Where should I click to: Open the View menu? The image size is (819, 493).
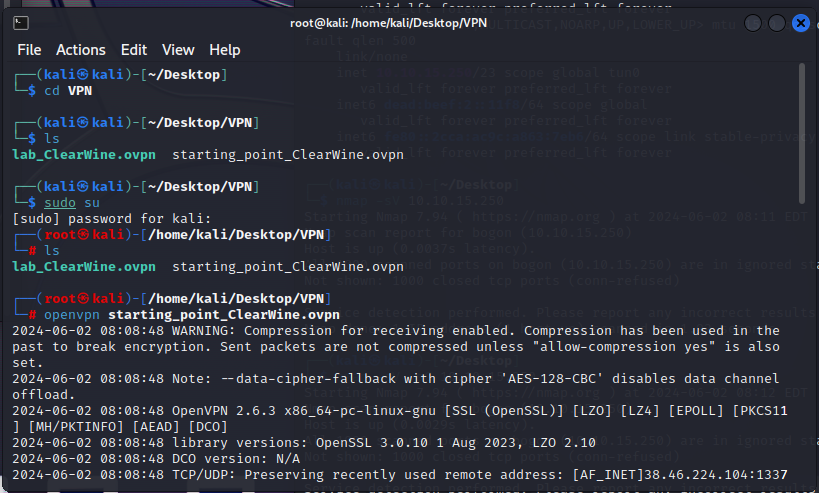[x=178, y=50]
